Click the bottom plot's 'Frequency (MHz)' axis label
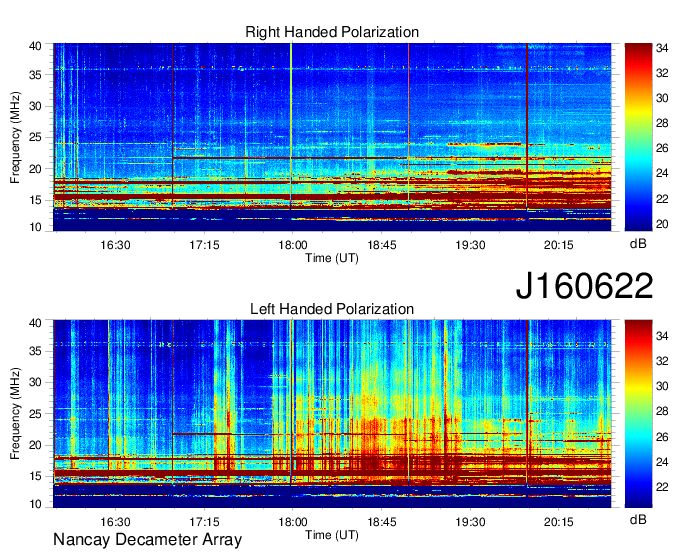The image size is (680, 552). click(15, 414)
